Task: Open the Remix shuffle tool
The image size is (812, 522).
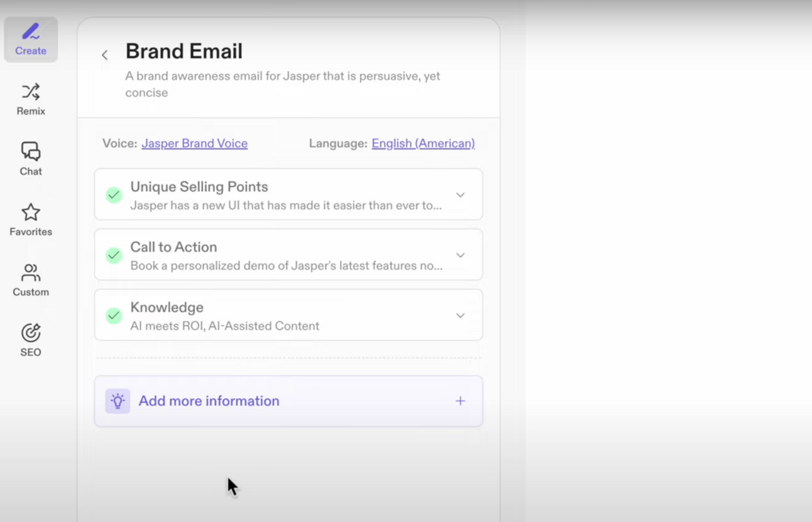Action: (31, 99)
